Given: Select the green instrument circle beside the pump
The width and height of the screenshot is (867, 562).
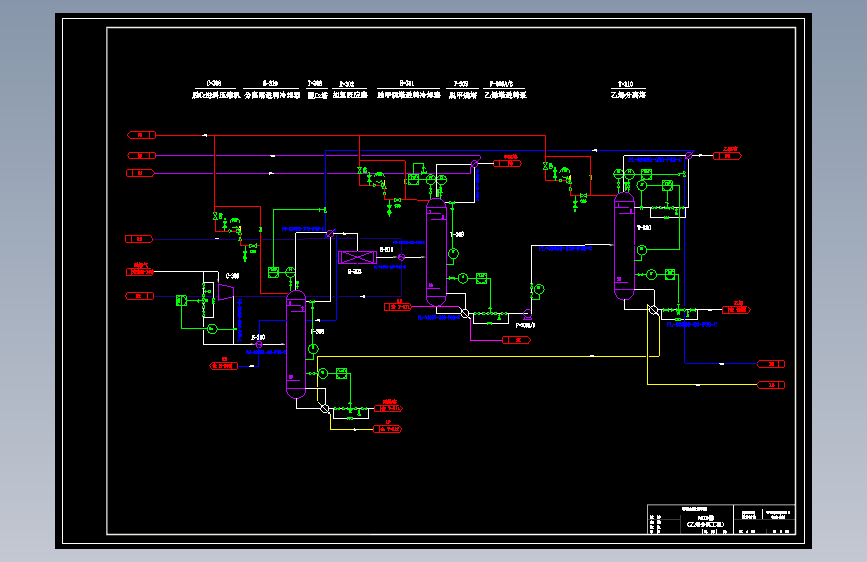Looking at the screenshot, I should (539, 289).
